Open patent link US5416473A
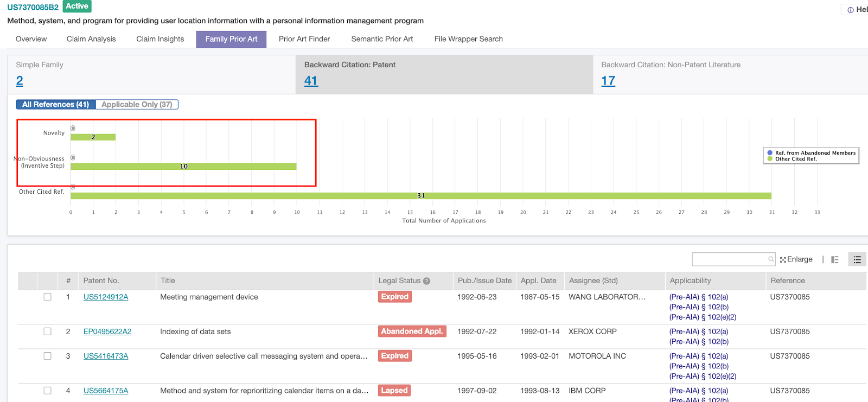Viewport: 868px width, 402px height. (106, 356)
